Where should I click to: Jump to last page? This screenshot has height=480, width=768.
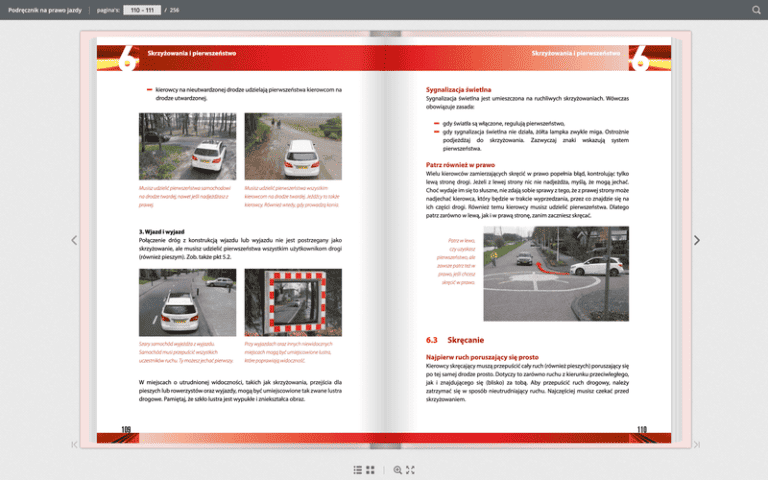(697, 444)
